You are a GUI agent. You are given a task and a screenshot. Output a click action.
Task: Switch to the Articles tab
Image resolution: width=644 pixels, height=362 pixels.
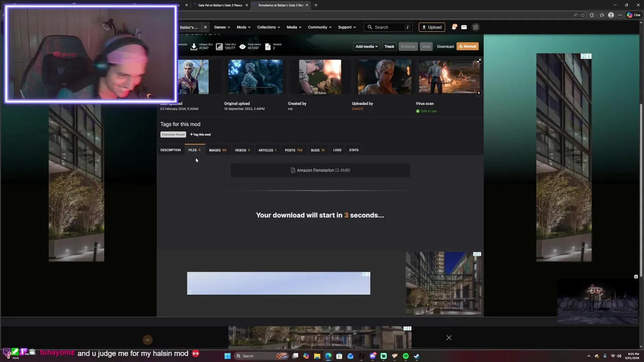(x=267, y=150)
